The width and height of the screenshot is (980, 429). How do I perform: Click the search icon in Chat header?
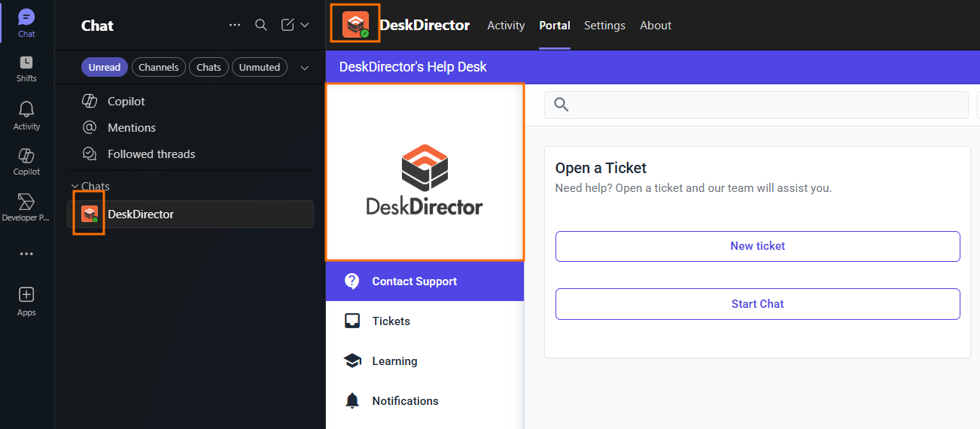coord(261,25)
